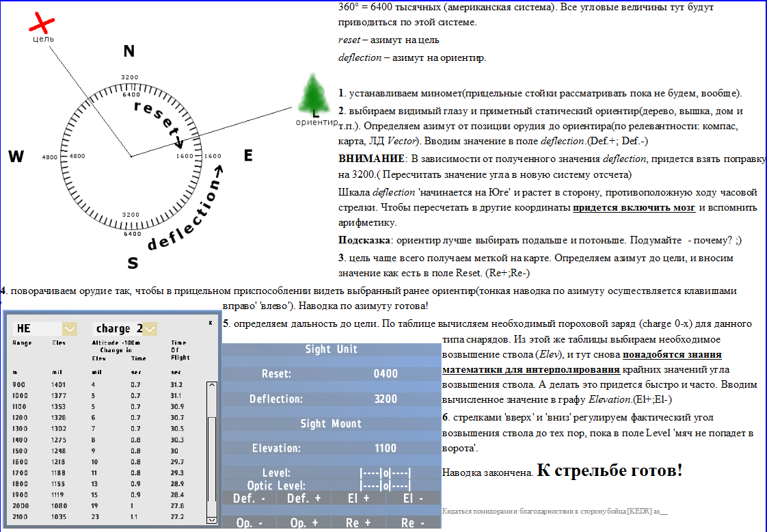Viewport: 767px width, 532px height.
Task: Click the bold 'ВНИМАНИЕ' word
Action: point(371,159)
